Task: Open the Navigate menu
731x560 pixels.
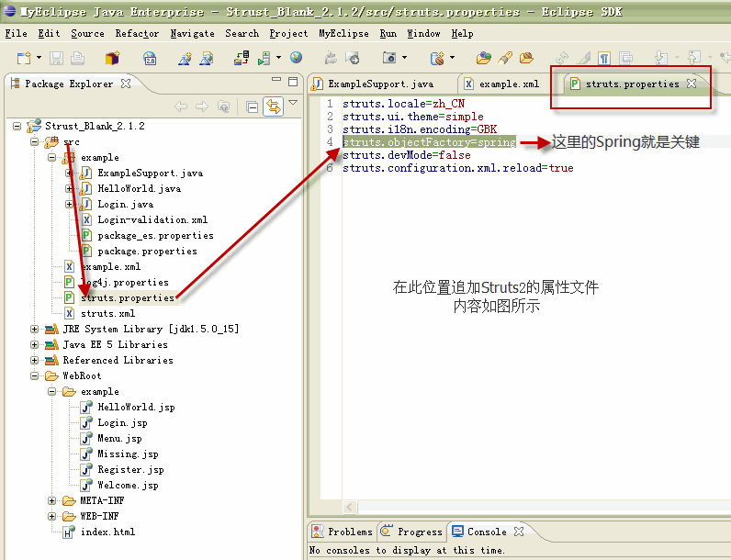Action: 192,34
